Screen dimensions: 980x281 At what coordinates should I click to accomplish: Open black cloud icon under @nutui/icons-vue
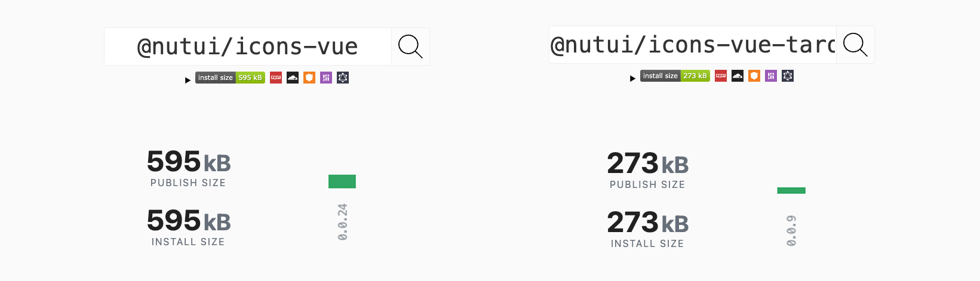(x=293, y=78)
